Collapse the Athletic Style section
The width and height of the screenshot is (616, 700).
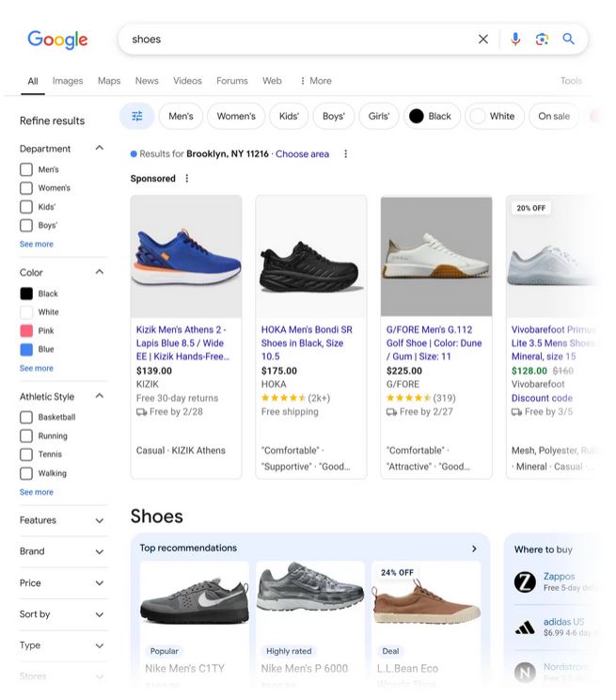pyautogui.click(x=100, y=396)
